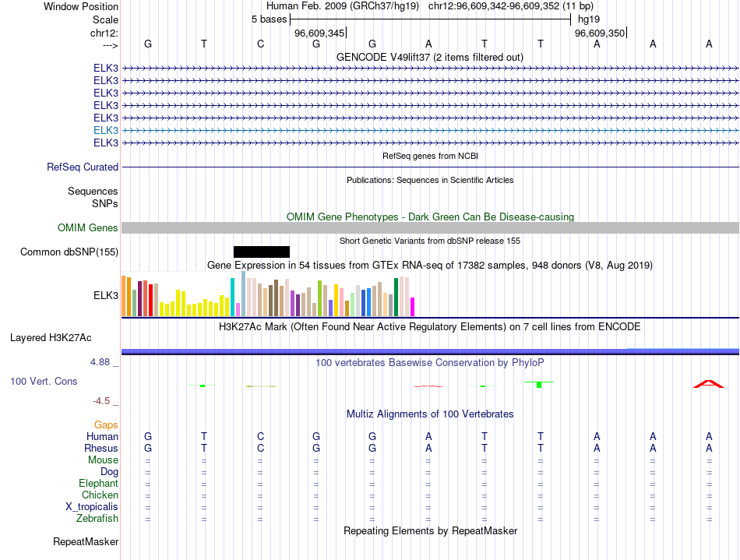Click the C base in the Rhesus row
This screenshot has width=740, height=560.
(260, 448)
